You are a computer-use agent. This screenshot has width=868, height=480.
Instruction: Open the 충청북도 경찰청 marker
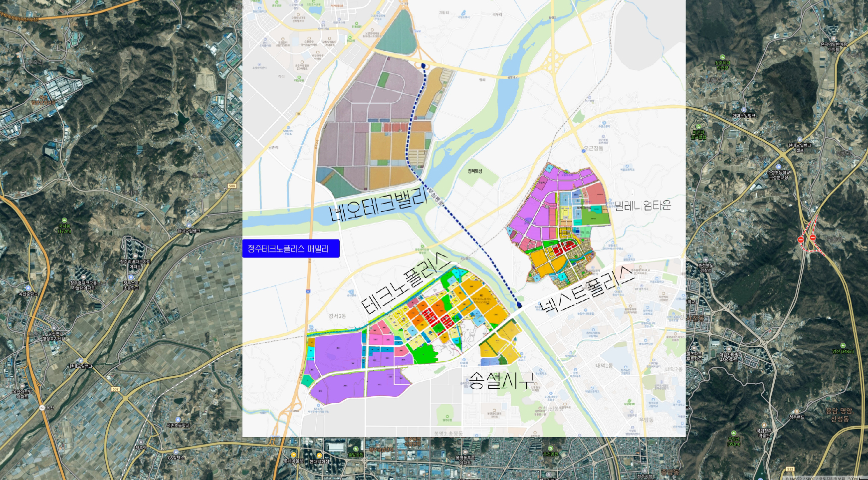(x=705, y=265)
